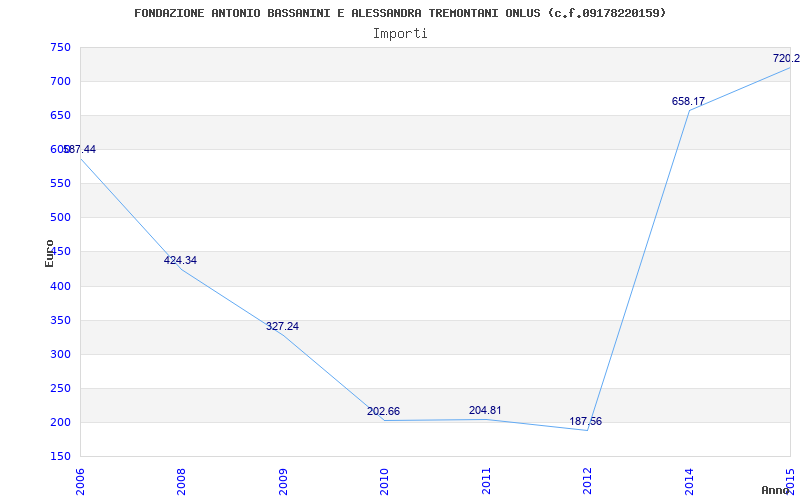This screenshot has height=500, width=800.
Task: Click the chart title FONDAZIONE ANTONIO BASSANINI
Action: point(401,13)
